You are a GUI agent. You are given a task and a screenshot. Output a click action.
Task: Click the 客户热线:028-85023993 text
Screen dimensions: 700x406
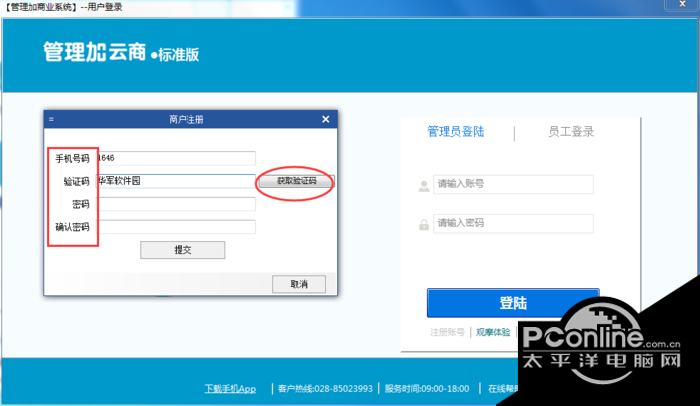pyautogui.click(x=325, y=389)
